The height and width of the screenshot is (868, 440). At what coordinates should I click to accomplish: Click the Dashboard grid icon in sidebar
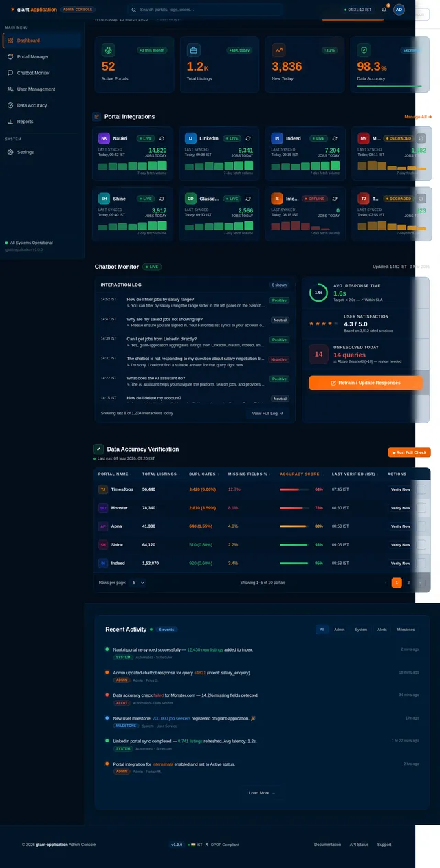[10, 41]
